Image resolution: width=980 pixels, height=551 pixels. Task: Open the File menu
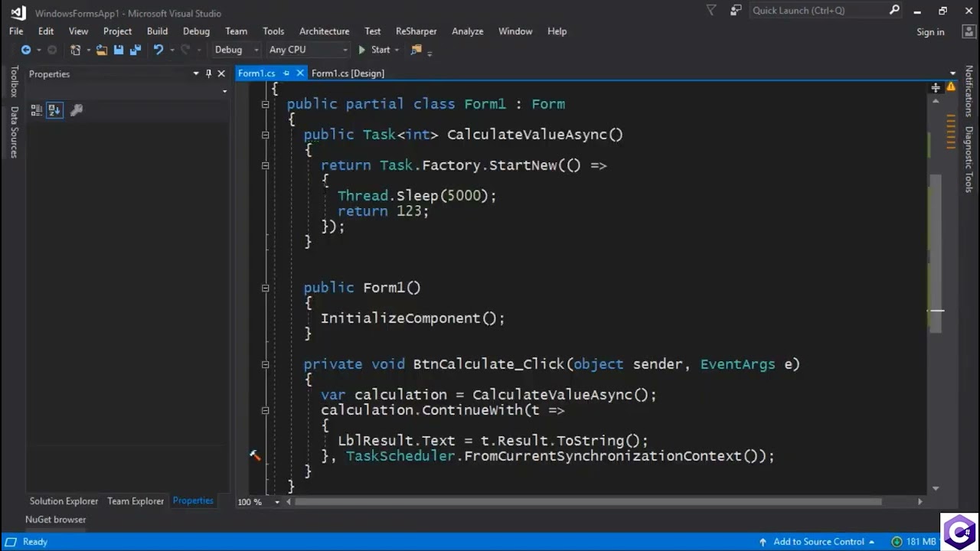(x=16, y=31)
